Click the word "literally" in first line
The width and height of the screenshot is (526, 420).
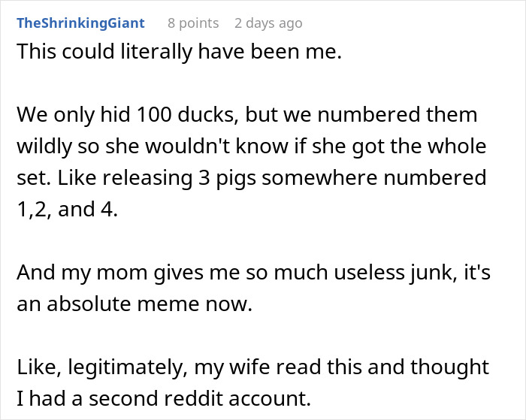(150, 54)
